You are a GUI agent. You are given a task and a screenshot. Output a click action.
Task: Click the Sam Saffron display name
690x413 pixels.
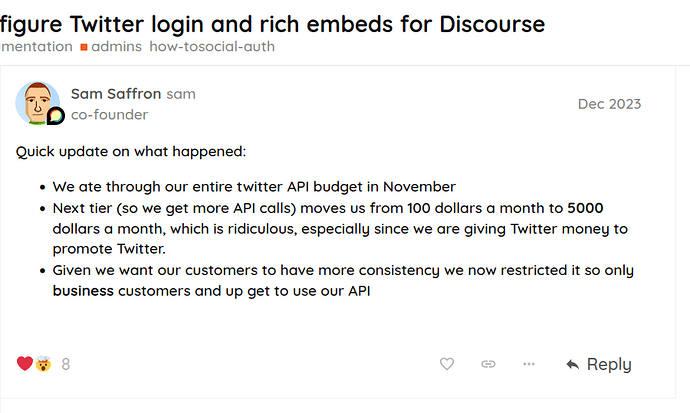pyautogui.click(x=116, y=94)
